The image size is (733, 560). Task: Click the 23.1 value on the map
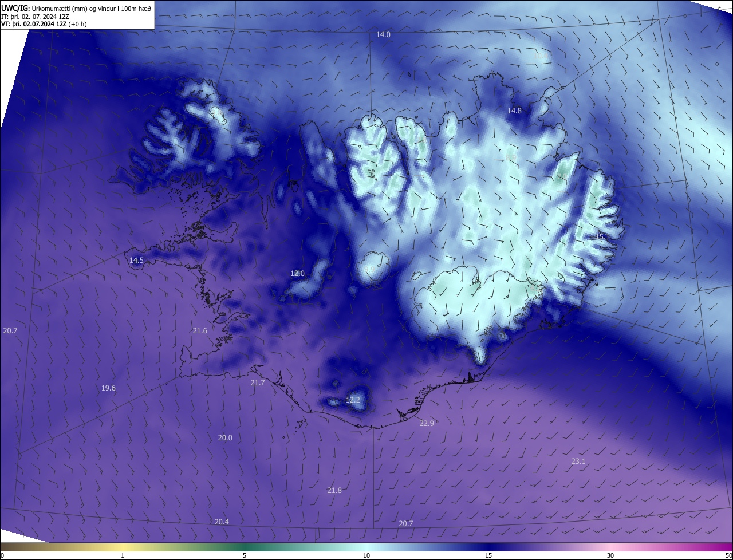point(578,462)
